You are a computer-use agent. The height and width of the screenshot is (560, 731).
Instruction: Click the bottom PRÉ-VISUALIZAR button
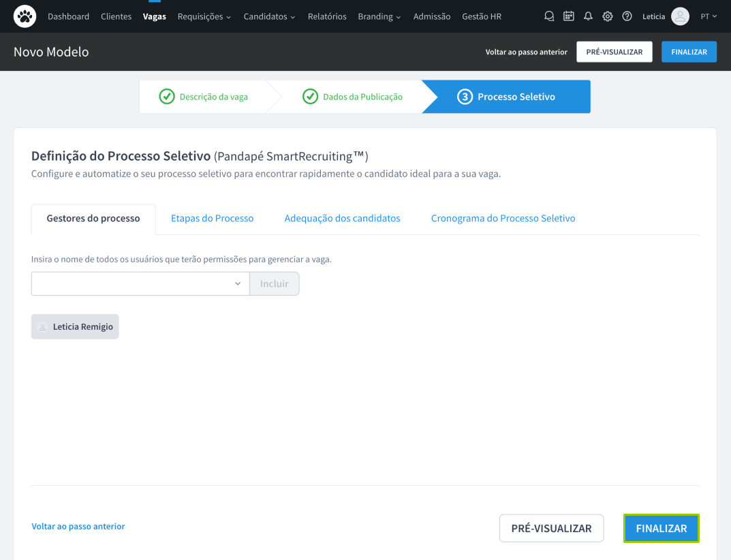point(551,528)
